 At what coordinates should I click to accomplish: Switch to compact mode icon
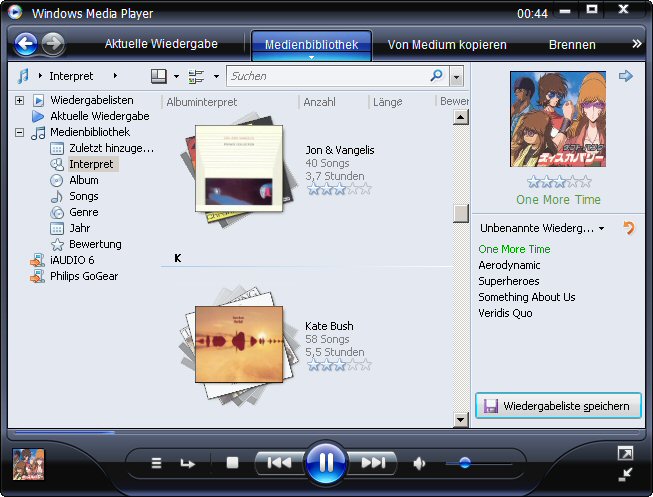click(x=625, y=474)
